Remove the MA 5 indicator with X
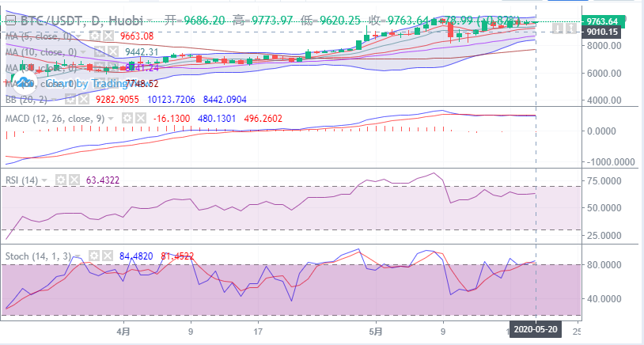The image size is (644, 345). tap(108, 36)
